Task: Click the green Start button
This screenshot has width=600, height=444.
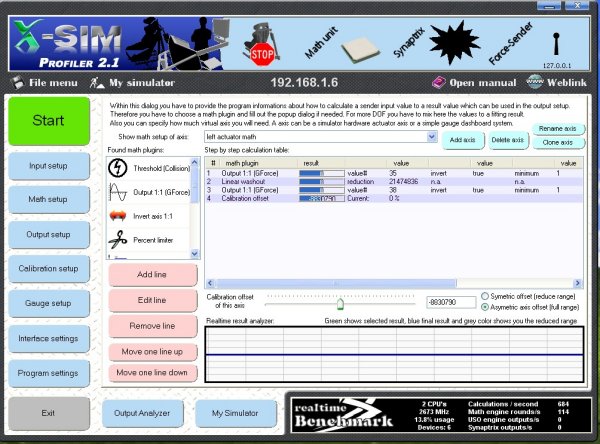Action: pyautogui.click(x=49, y=121)
